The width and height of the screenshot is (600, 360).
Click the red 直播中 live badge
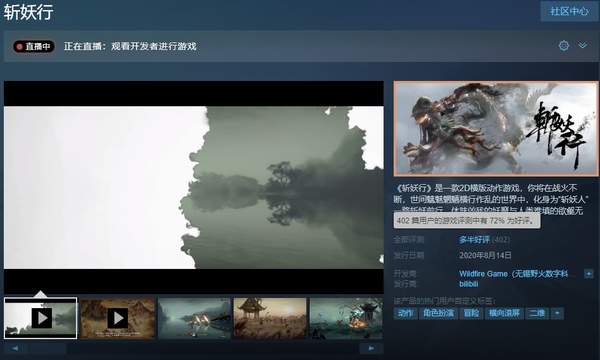[x=34, y=47]
